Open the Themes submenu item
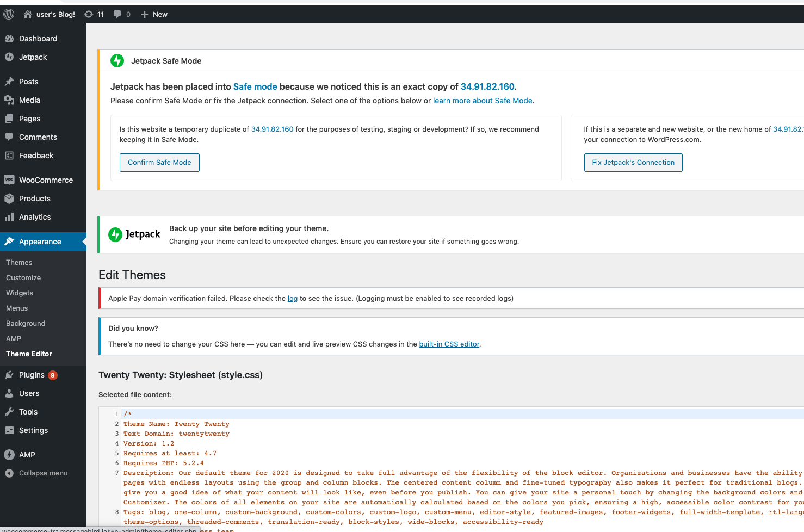 (19, 262)
